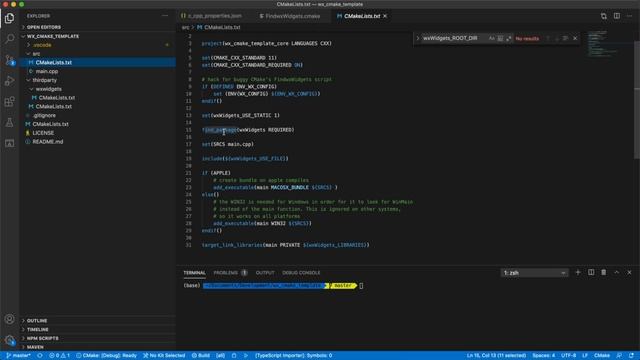This screenshot has height=360, width=640.
Task: Click No Kit Selected in status bar
Action: coord(164,356)
